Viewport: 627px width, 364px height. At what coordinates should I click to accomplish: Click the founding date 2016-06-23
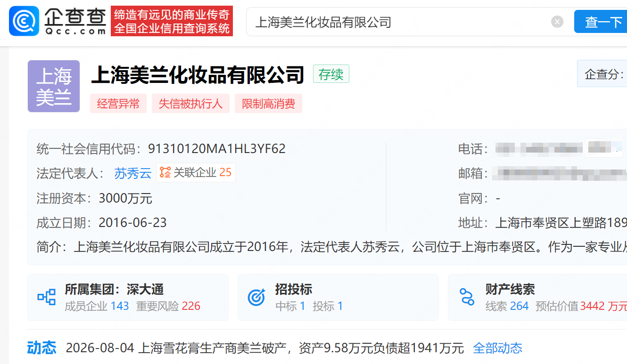pyautogui.click(x=132, y=223)
